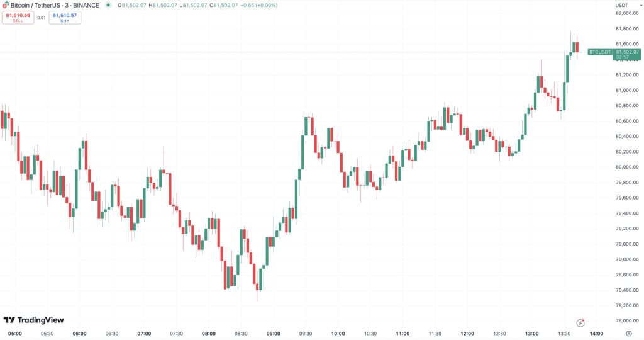Click the 12:00 time axis label
Image resolution: width=644 pixels, height=340 pixels.
point(467,334)
